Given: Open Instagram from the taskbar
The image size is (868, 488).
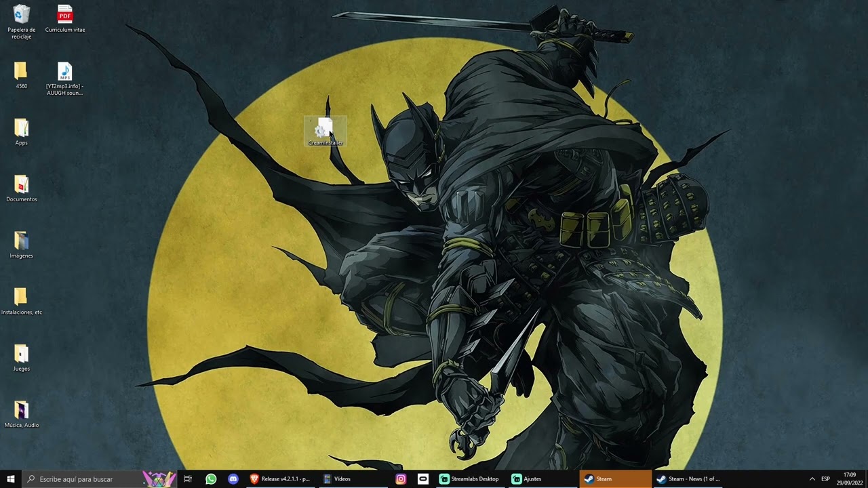Looking at the screenshot, I should pos(401,479).
